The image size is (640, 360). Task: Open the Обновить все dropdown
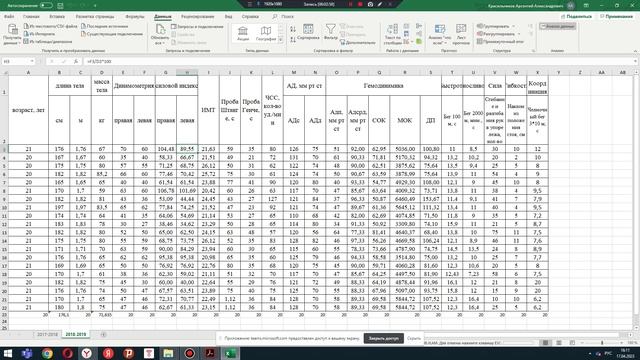160,34
